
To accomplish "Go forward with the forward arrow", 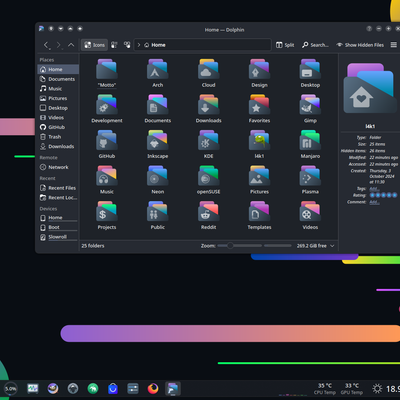I will point(59,45).
